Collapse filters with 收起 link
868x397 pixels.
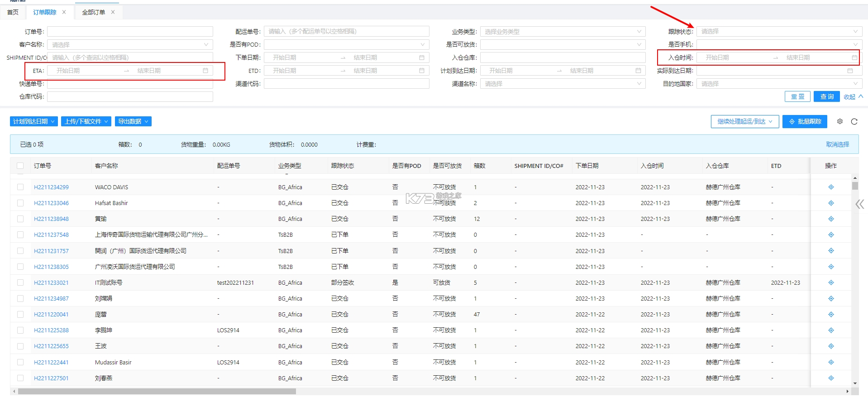pyautogui.click(x=854, y=96)
